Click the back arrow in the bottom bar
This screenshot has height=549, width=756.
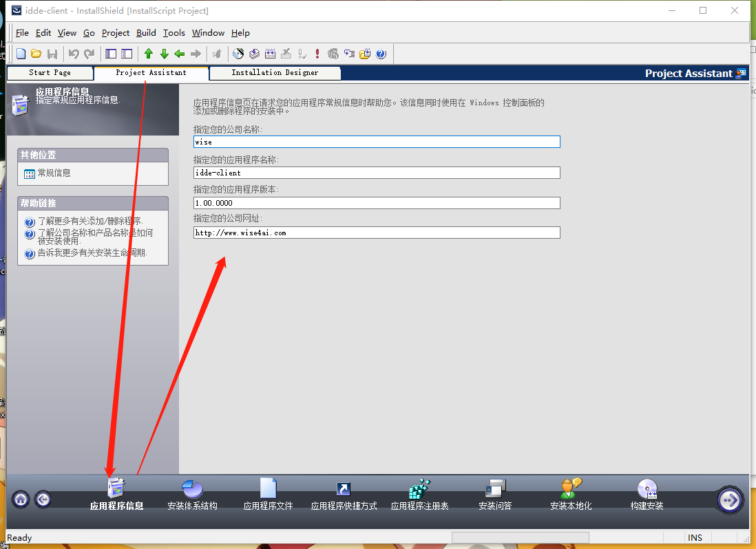pyautogui.click(x=43, y=500)
